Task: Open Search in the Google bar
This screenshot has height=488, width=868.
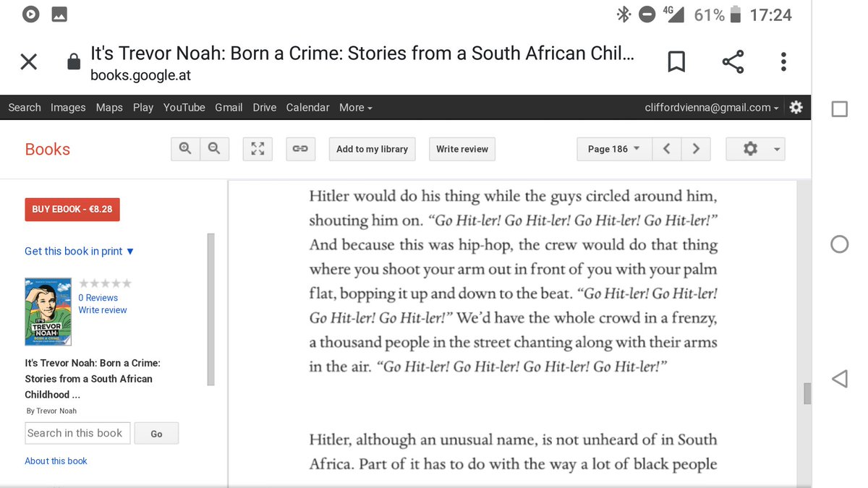Action: [x=25, y=107]
